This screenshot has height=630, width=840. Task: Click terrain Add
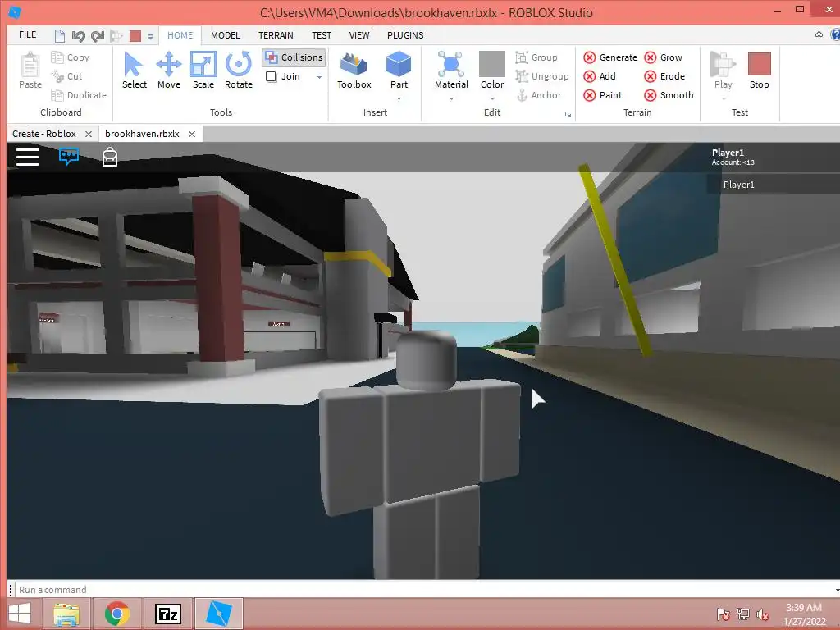[600, 76]
